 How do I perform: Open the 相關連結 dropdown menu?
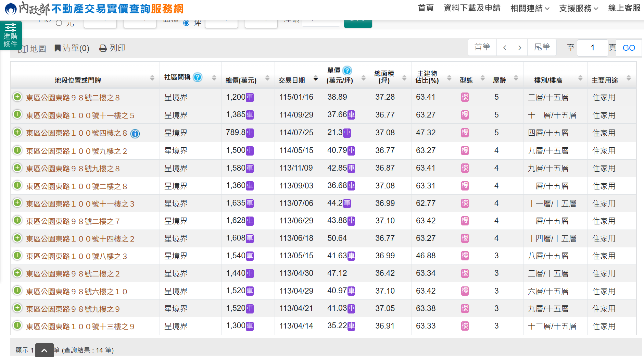point(529,8)
